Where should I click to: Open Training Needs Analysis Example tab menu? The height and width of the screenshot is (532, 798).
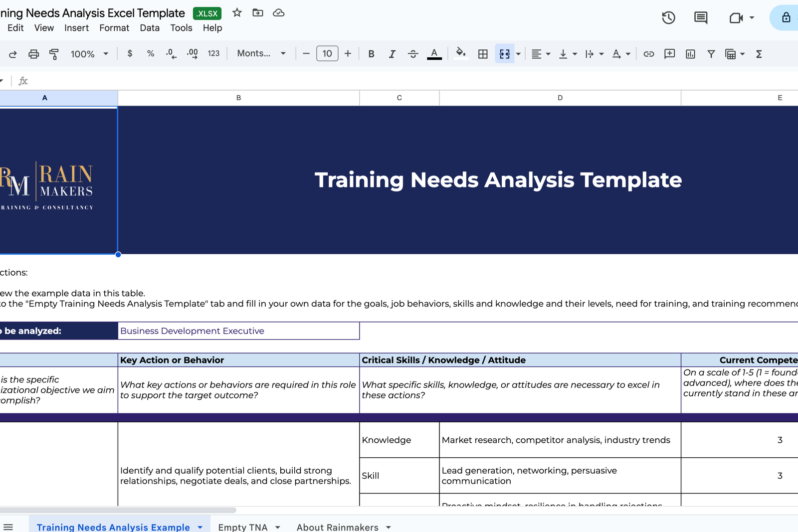tap(200, 527)
